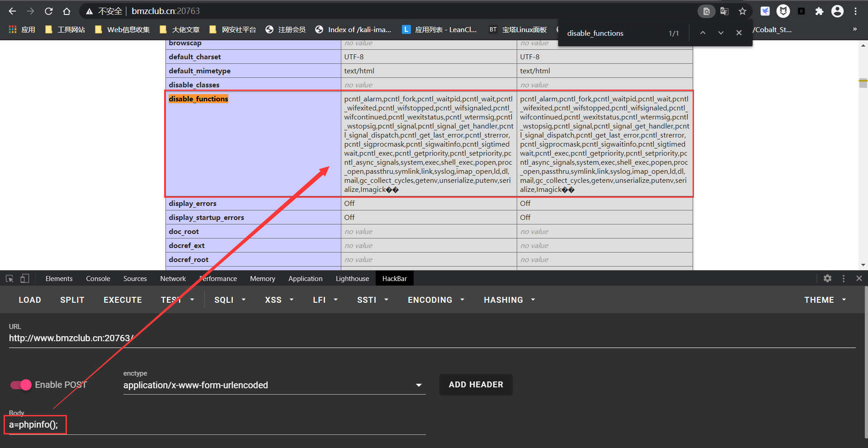Viewport: 868px width, 448px height.
Task: Click the LOAD button in HackBar
Action: point(30,300)
